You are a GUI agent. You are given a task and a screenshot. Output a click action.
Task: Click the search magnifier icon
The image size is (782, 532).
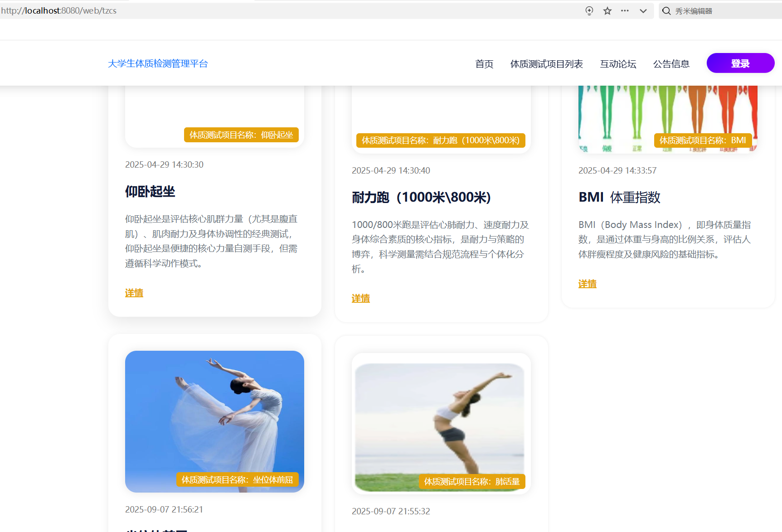(666, 11)
